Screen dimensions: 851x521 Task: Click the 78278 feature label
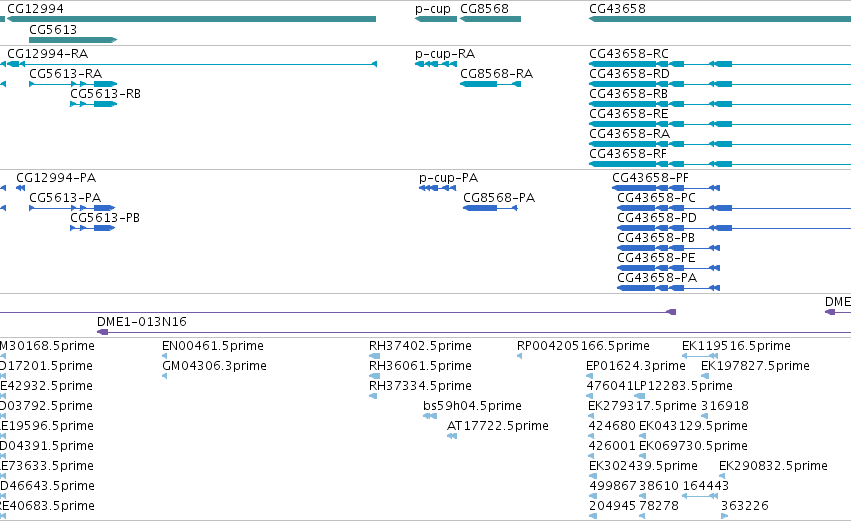tap(659, 507)
